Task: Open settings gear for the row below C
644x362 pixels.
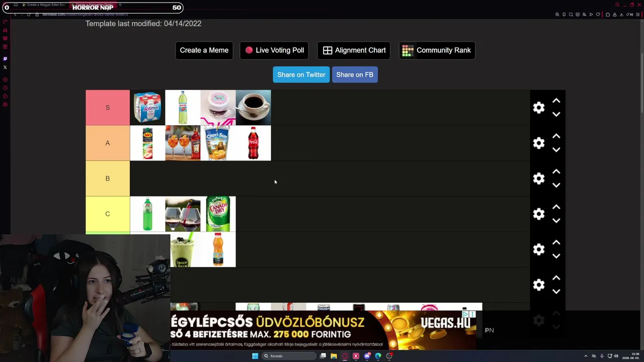Action: point(539,249)
